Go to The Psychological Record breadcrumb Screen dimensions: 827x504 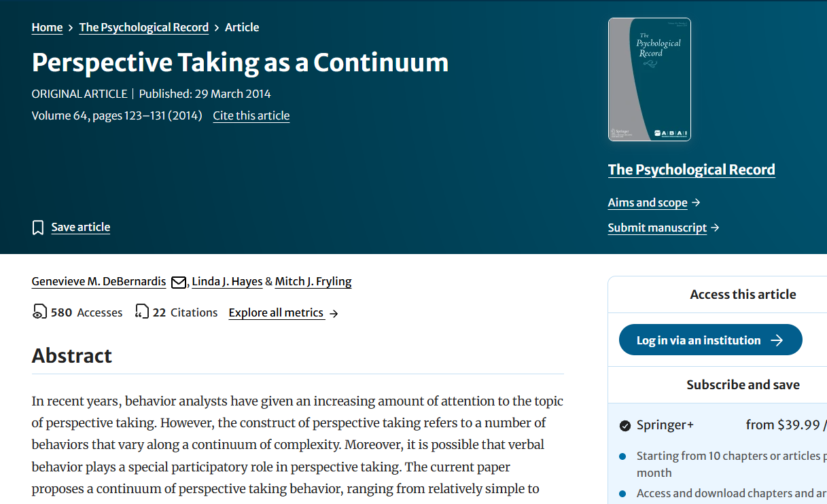click(144, 27)
